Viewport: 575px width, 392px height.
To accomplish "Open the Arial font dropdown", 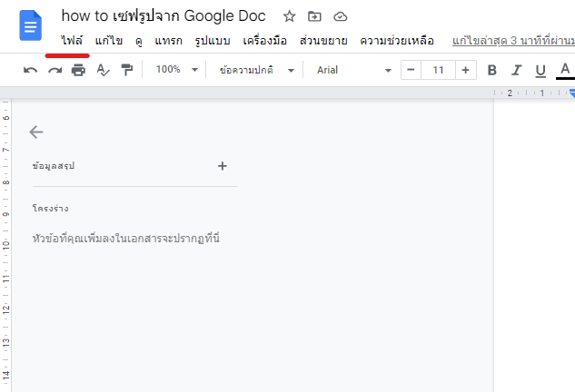I will pos(353,70).
